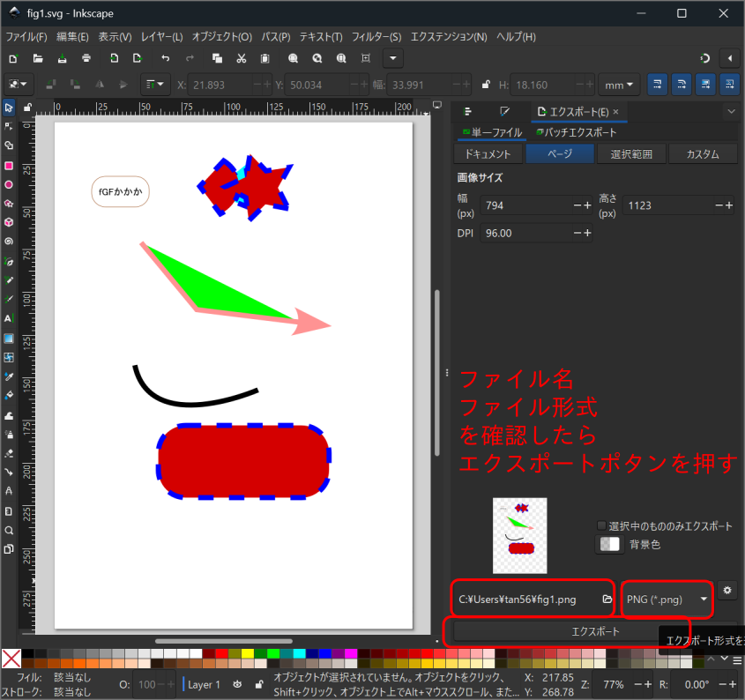Open the PNG (*.png) format dropdown
Viewport: 745px width, 700px height.
[667, 599]
